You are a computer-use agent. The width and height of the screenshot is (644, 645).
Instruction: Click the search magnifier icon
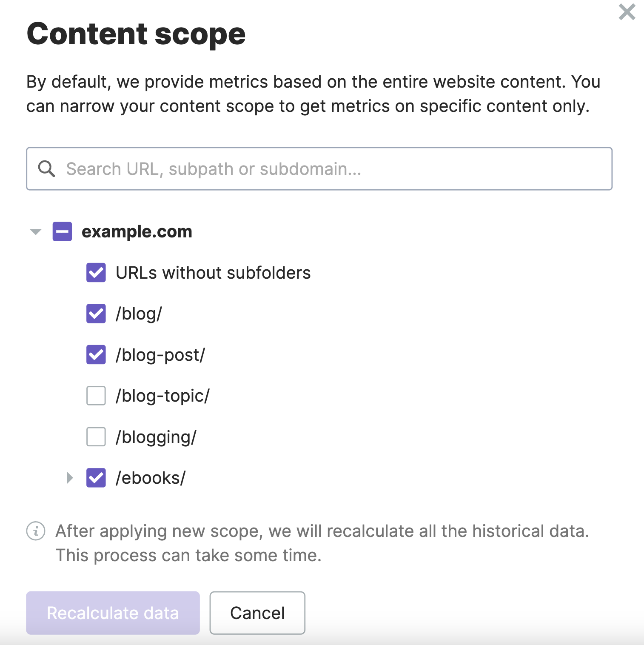[x=47, y=168]
